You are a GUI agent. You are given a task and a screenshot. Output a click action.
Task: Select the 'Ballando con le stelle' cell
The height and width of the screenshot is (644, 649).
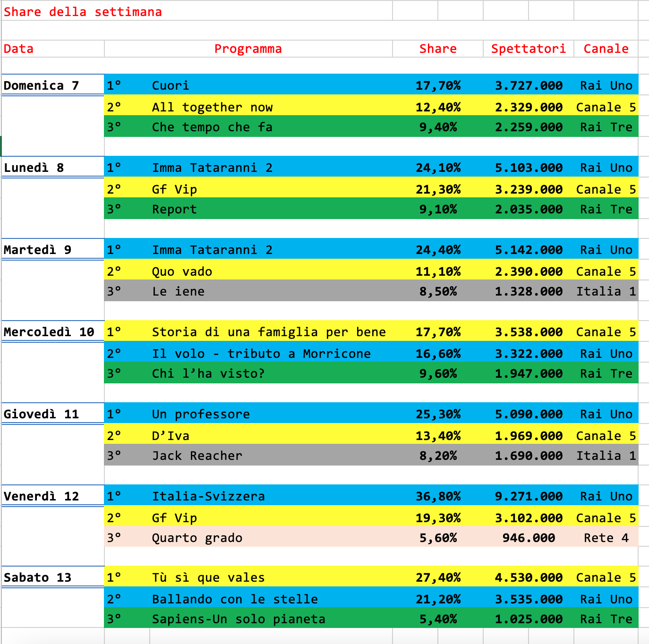pyautogui.click(x=235, y=599)
